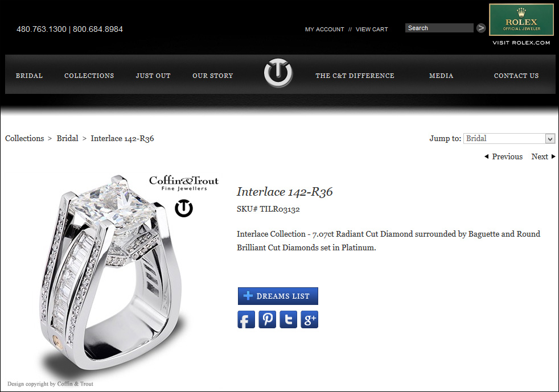Image resolution: width=559 pixels, height=392 pixels.
Task: Open the Bridal navigation menu
Action: coord(29,76)
